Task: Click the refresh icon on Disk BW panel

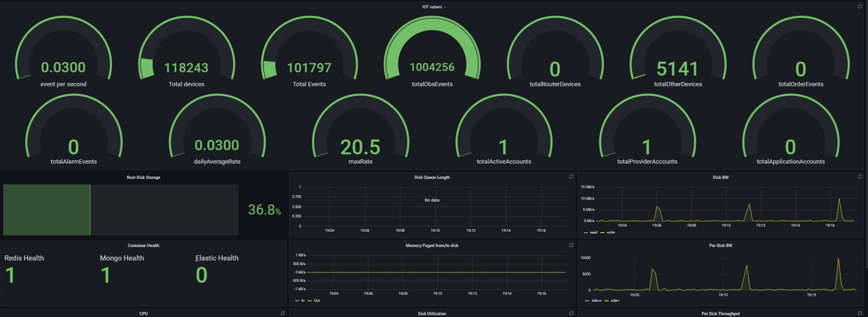Action: (860, 177)
